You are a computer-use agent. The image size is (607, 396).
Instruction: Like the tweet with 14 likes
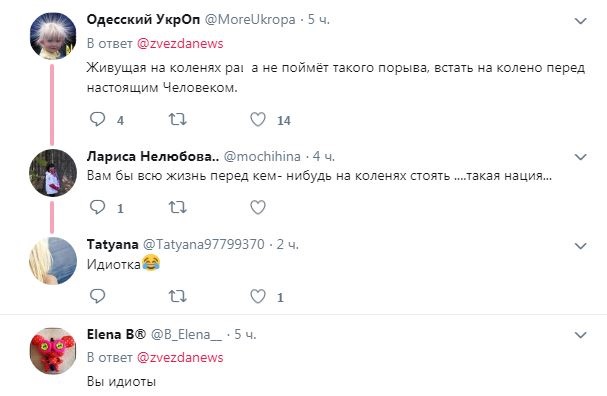[x=258, y=119]
